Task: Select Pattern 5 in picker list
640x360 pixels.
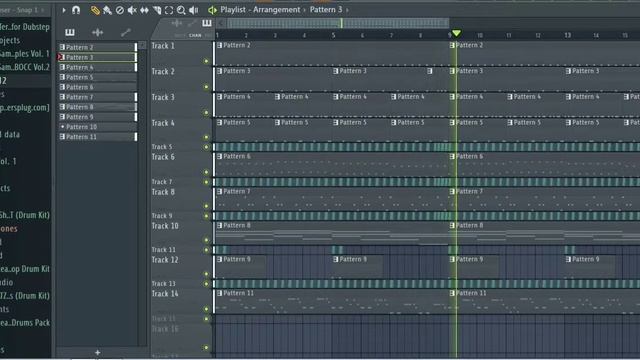Action: point(97,77)
